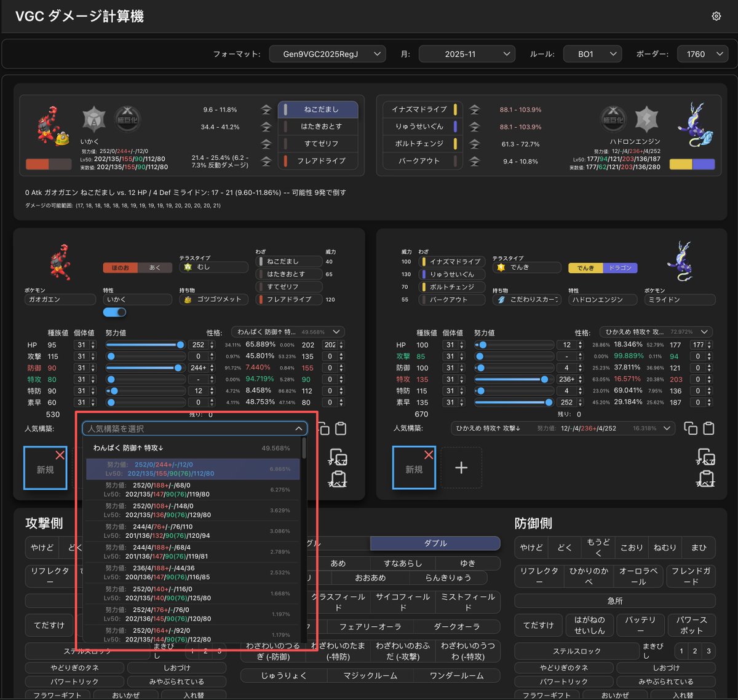Enable やけど on the defender side
The image size is (738, 700).
(x=531, y=548)
